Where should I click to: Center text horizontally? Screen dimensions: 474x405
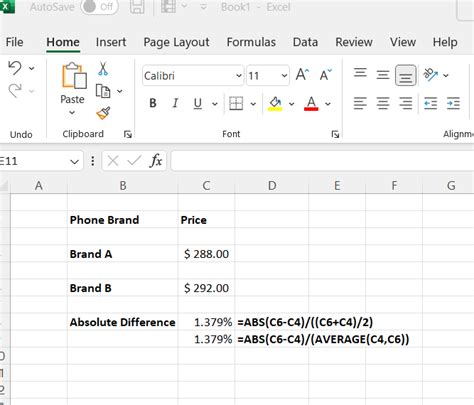click(x=383, y=103)
